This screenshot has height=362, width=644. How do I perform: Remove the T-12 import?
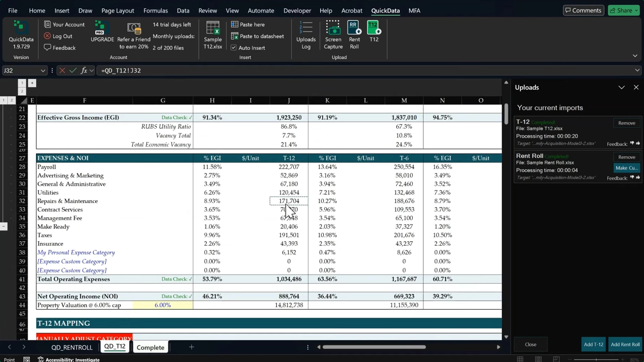tap(627, 123)
